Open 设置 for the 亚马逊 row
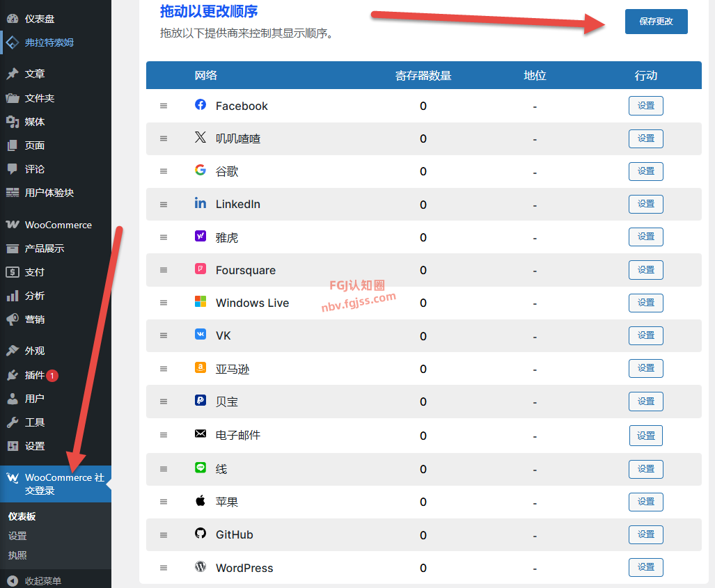 (645, 368)
